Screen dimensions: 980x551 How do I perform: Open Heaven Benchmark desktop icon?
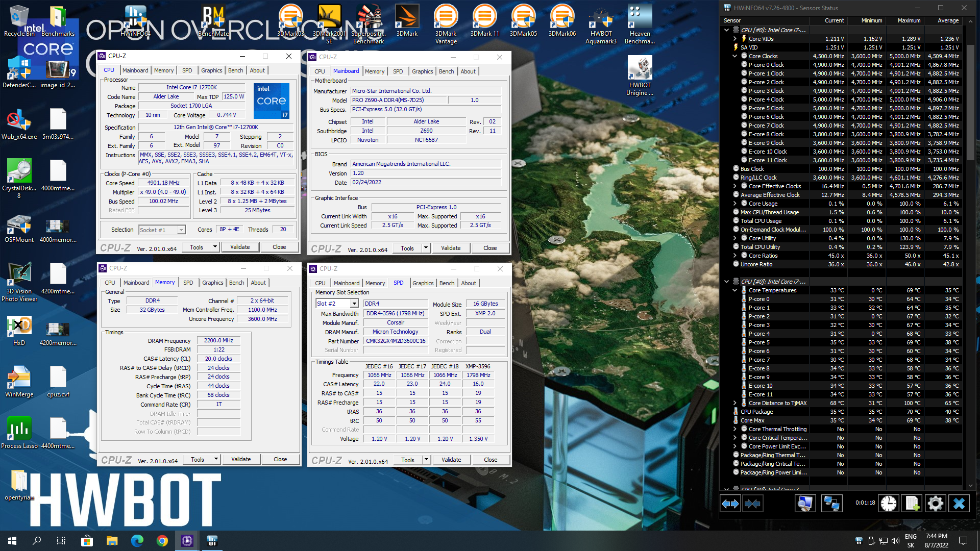[x=640, y=24]
